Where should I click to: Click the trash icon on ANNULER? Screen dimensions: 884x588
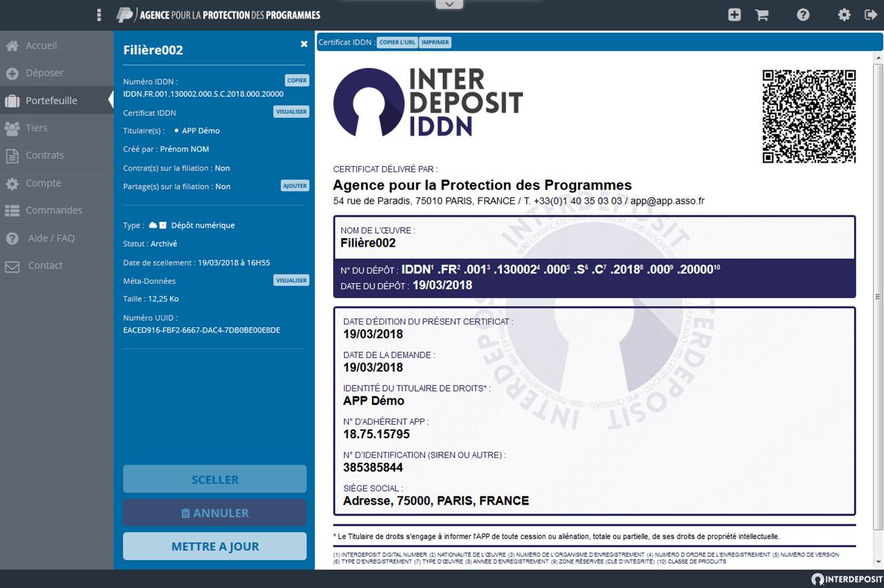click(x=185, y=513)
